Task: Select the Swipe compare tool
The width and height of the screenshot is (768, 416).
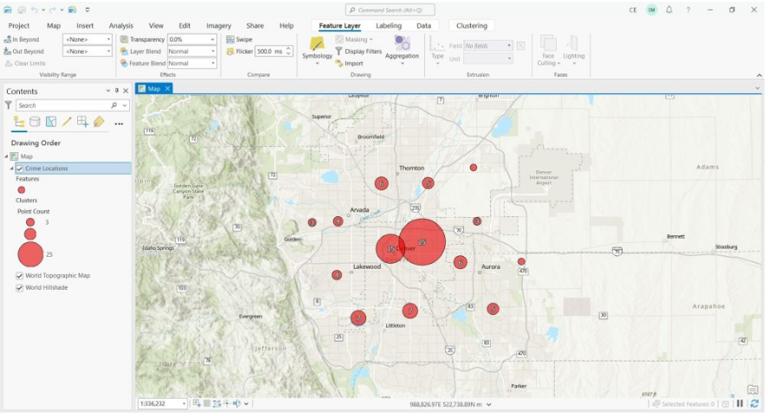Action: click(x=239, y=39)
